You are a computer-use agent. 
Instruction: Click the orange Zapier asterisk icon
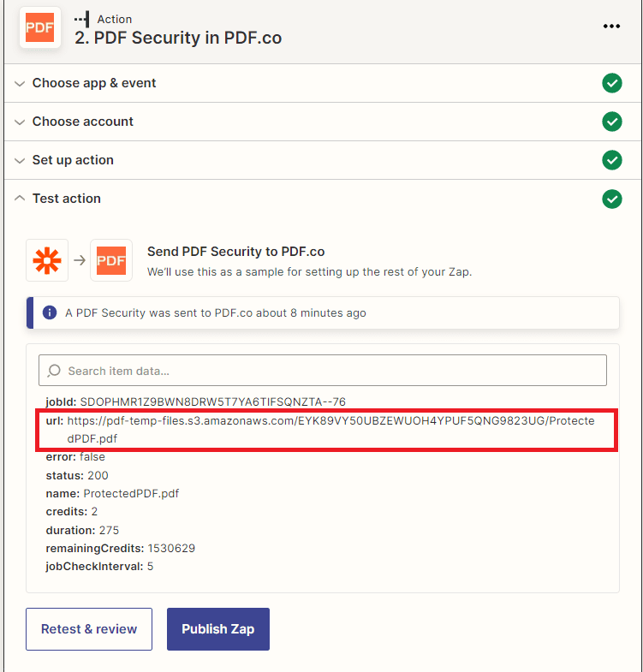coord(47,260)
